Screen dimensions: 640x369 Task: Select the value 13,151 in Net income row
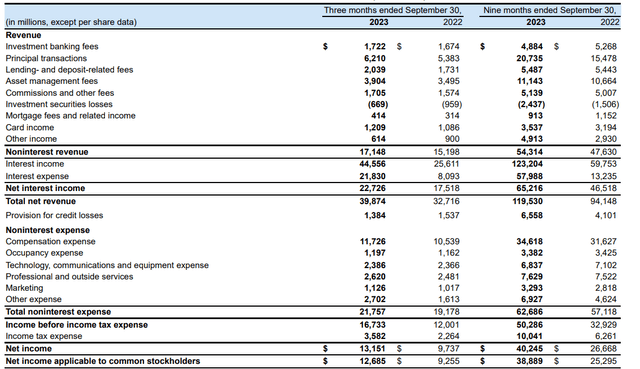click(373, 349)
